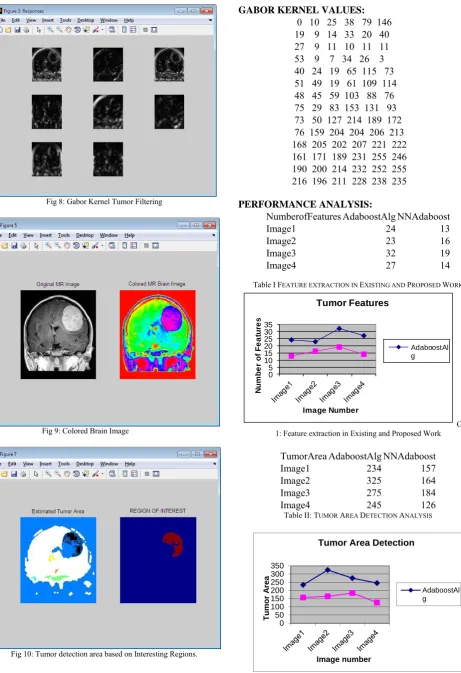This screenshot has width=461, height=673.
Task: Click the 'Tumor Area Detection' chart title
Action: coord(366,543)
